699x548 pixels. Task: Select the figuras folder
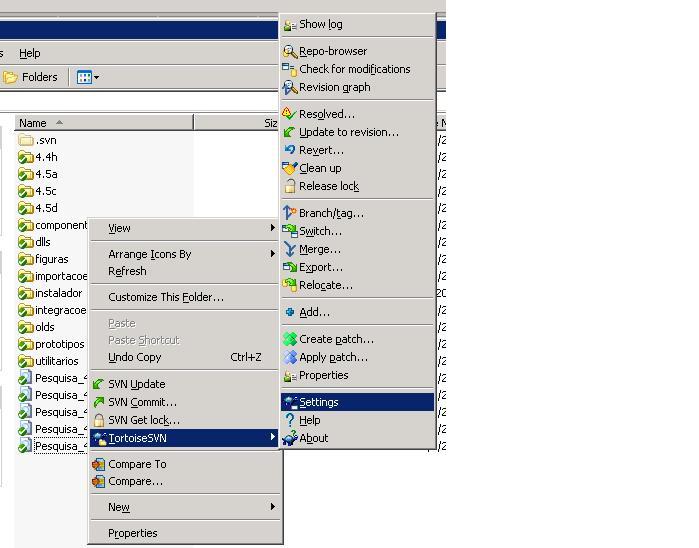[43, 259]
